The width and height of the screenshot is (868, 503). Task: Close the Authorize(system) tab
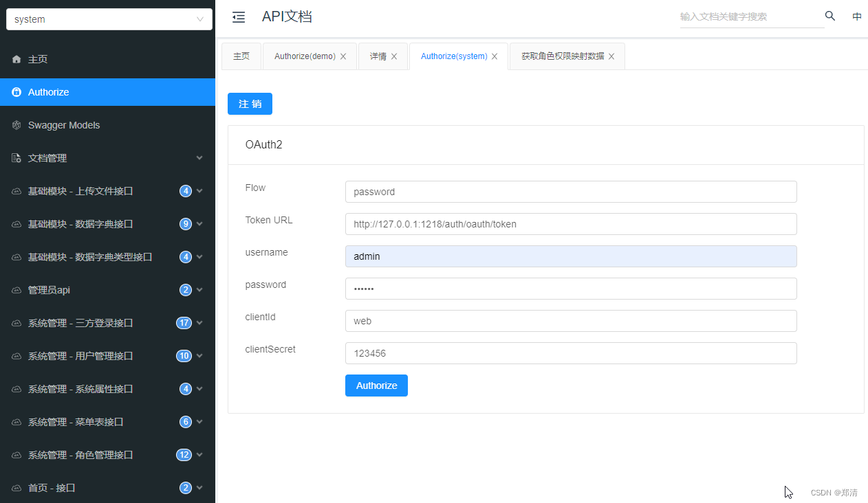coord(495,56)
